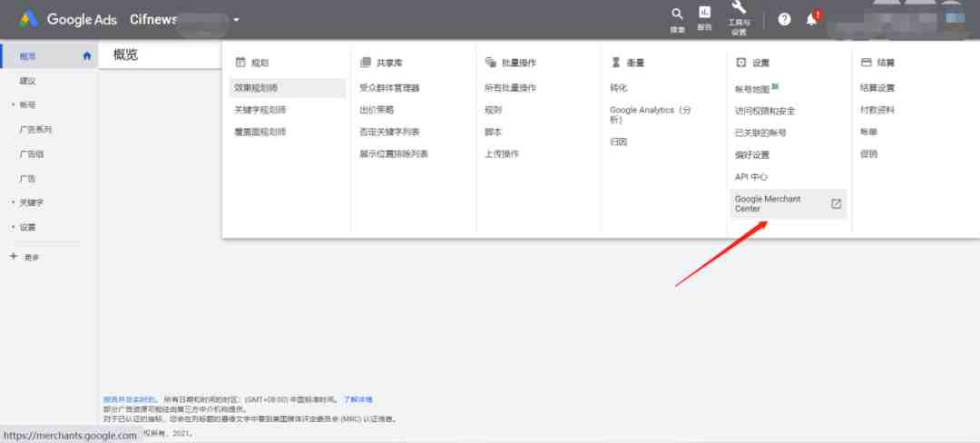Image resolution: width=980 pixels, height=443 pixels.
Task: Open 关键字规划师
Action: (x=260, y=110)
